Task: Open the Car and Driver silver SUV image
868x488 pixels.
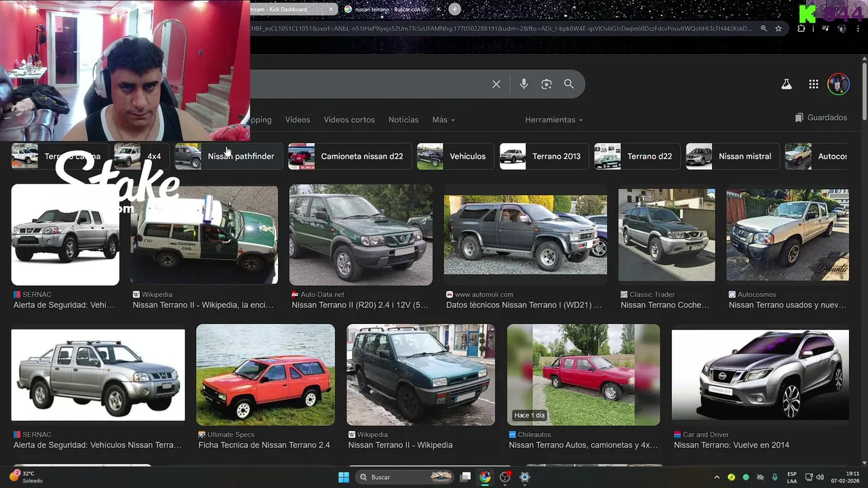Action: tap(760, 375)
